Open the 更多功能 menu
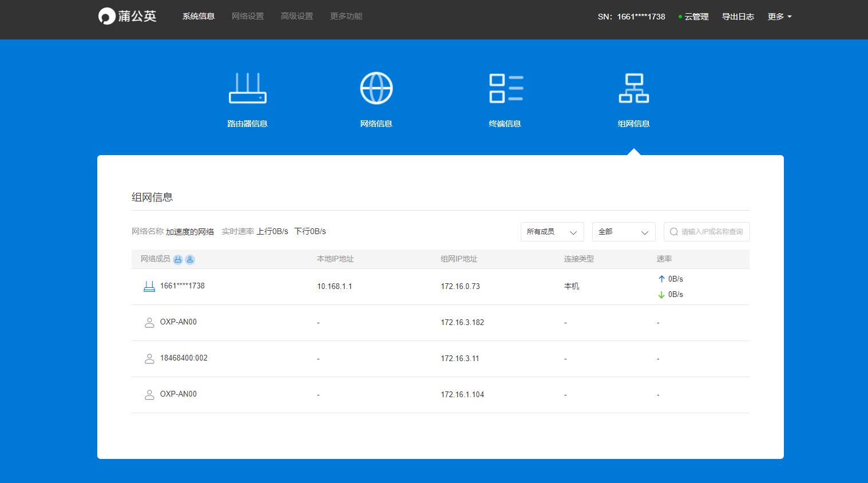This screenshot has height=483, width=868. click(346, 16)
